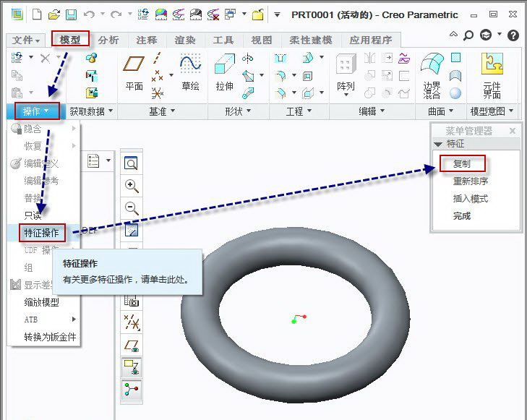Click the Coordinate System datum icon
The image size is (527, 420).
click(x=158, y=93)
